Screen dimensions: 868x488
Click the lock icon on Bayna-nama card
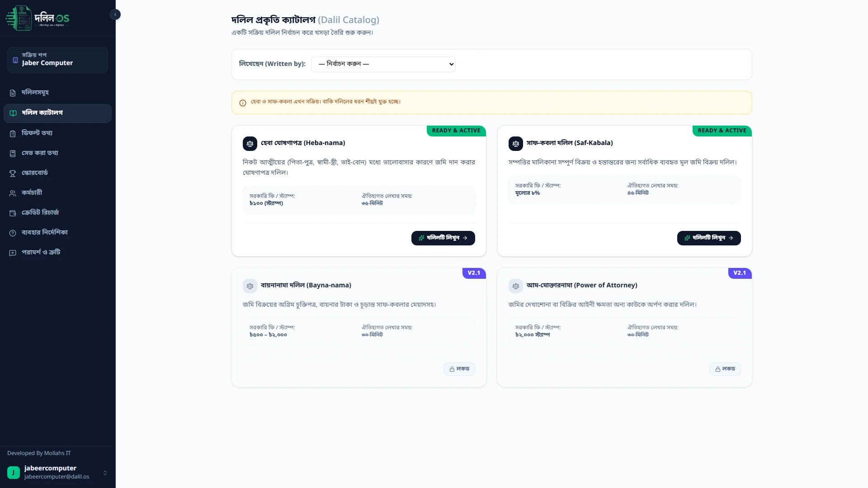(x=452, y=369)
